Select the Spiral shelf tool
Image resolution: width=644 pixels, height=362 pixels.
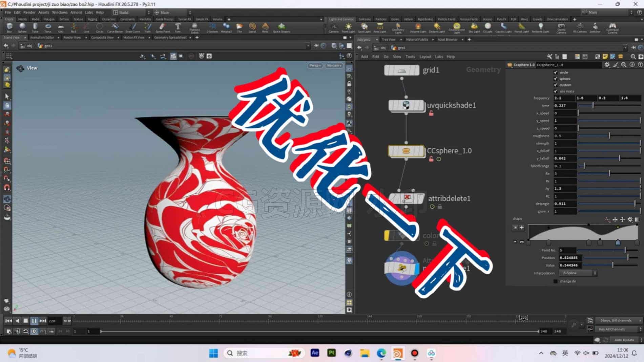tap(252, 28)
